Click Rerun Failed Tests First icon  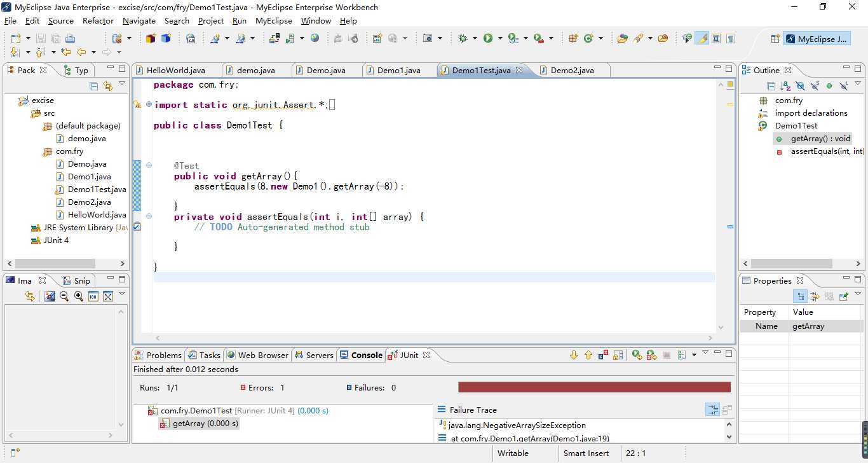[x=651, y=355]
